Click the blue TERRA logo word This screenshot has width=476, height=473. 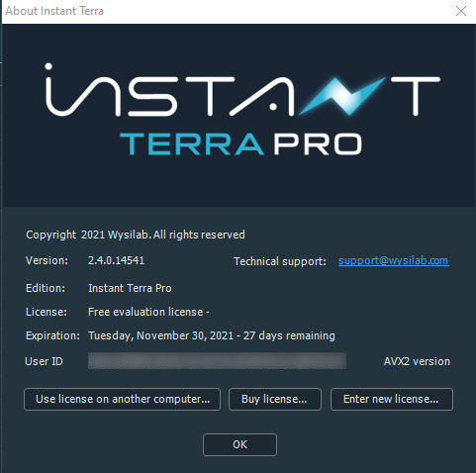click(192, 144)
